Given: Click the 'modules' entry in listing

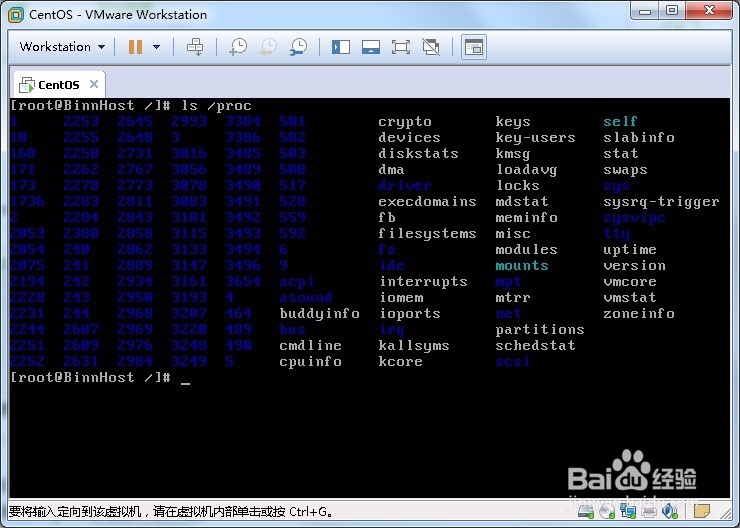Looking at the screenshot, I should point(527,249).
